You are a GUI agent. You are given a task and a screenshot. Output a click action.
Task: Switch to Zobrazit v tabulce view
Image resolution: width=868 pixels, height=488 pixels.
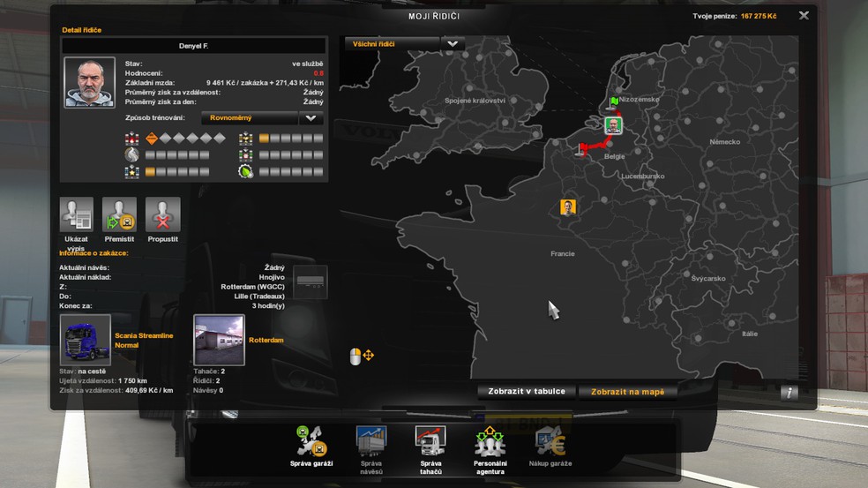527,391
